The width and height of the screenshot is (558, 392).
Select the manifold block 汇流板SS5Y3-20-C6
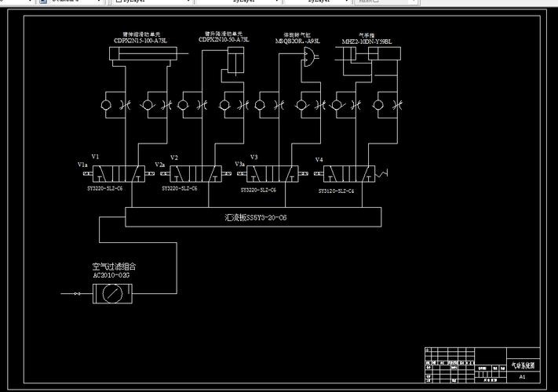coord(253,217)
